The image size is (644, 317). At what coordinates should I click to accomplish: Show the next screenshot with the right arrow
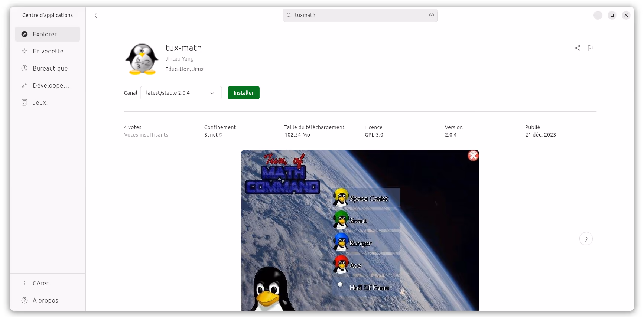point(586,239)
